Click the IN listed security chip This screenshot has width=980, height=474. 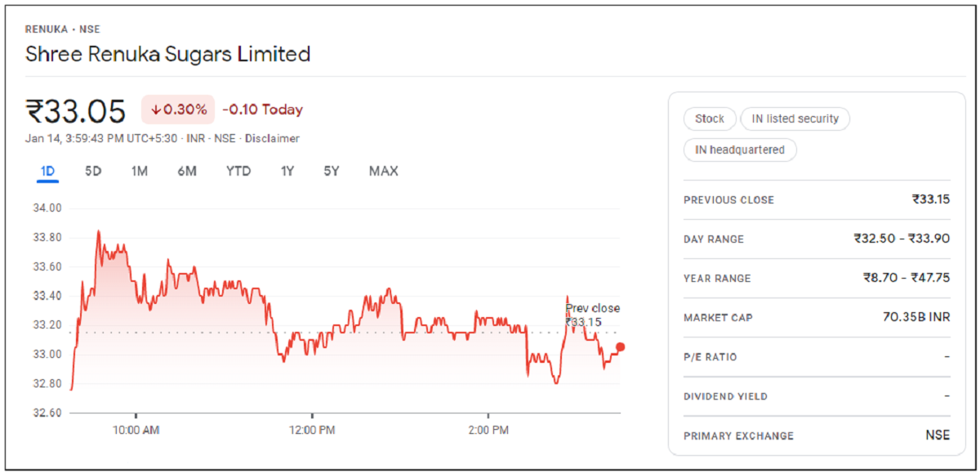click(x=795, y=118)
